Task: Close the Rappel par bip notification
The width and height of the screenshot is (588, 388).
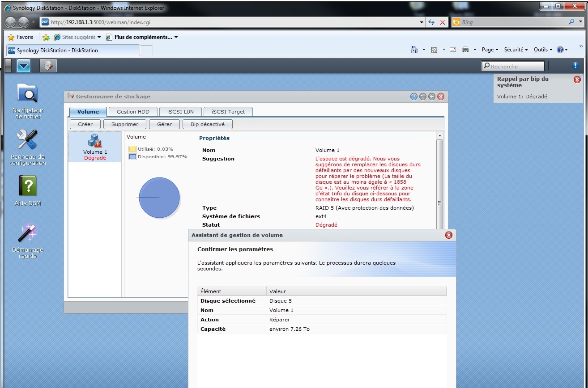Action: [577, 80]
